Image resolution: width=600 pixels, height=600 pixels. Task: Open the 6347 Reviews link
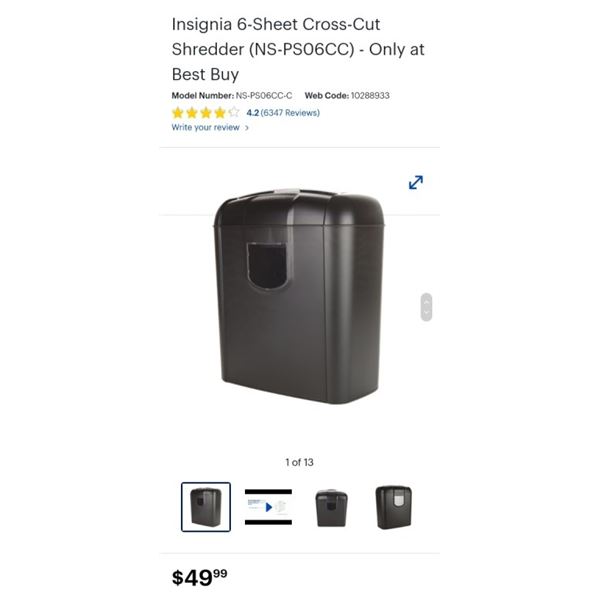coord(290,112)
